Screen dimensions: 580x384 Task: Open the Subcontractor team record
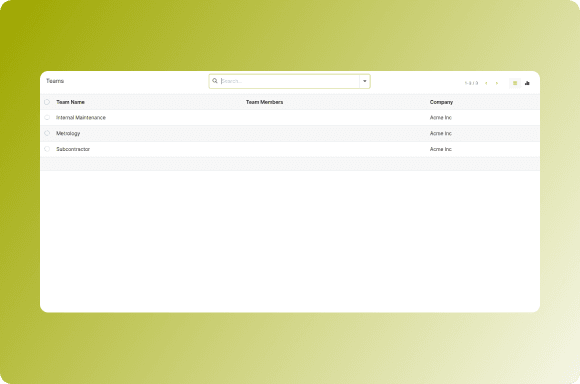click(73, 149)
